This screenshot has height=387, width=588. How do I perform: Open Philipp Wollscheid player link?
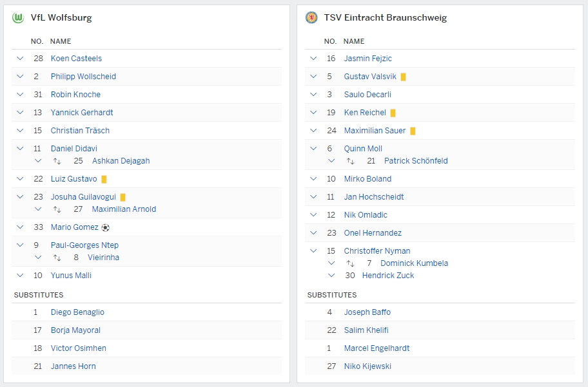click(x=83, y=77)
